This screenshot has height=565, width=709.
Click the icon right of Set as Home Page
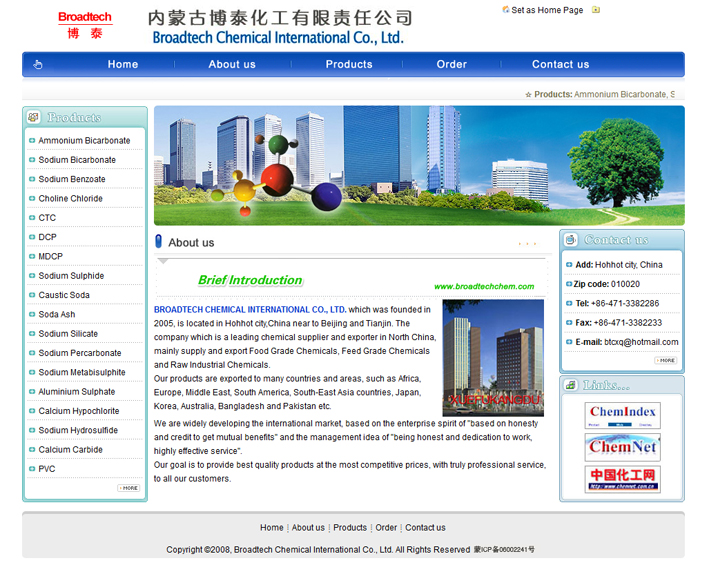pos(596,10)
